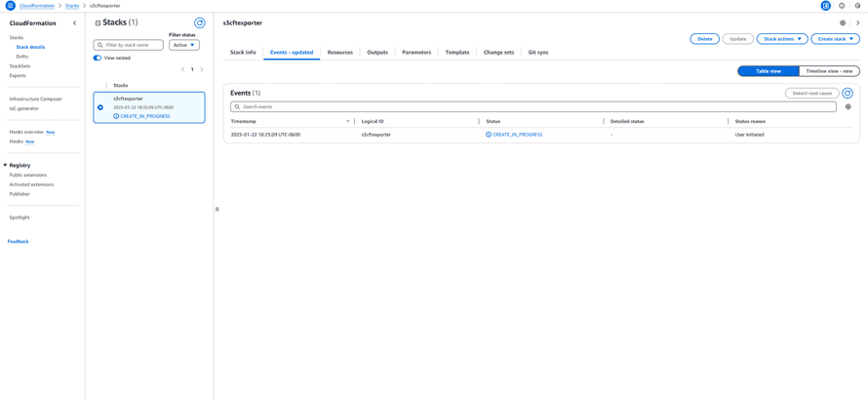This screenshot has width=868, height=400.
Task: Refresh the Events table
Action: [848, 94]
